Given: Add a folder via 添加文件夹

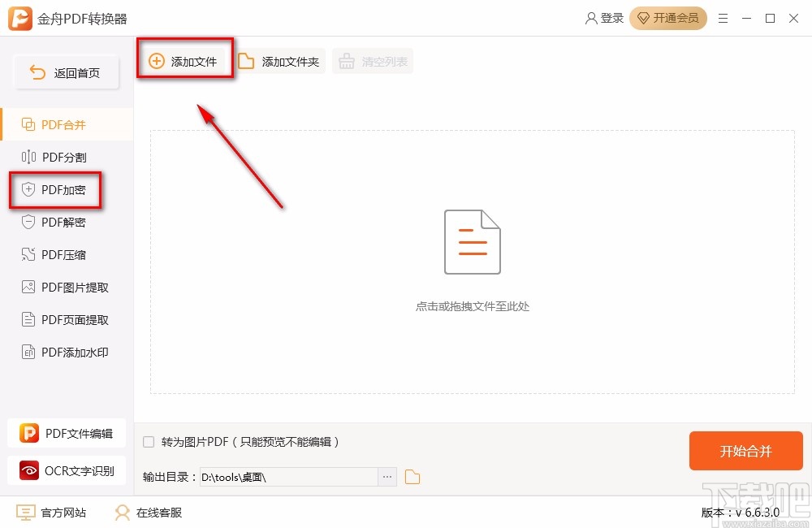Looking at the screenshot, I should tap(279, 60).
